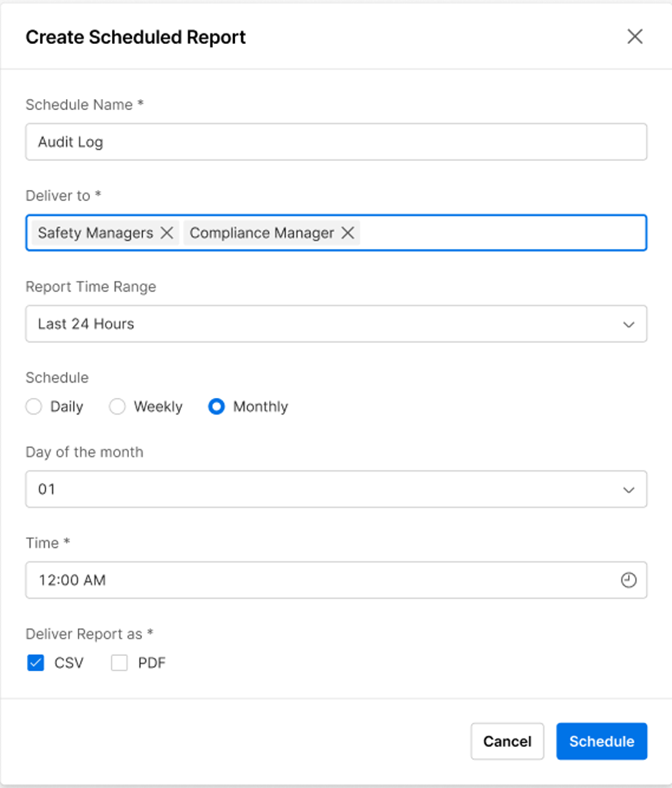Click the 12:00 AM time text
This screenshot has width=672, height=788.
(x=72, y=580)
